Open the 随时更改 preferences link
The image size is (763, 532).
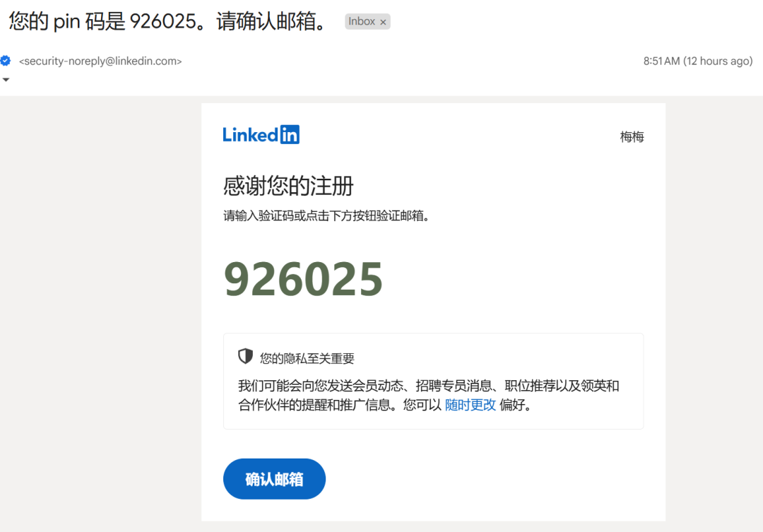tap(470, 405)
